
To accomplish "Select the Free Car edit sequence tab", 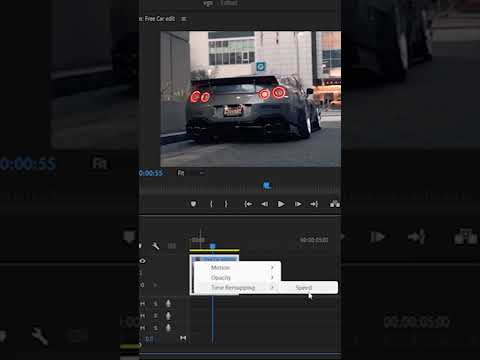I will (159, 19).
